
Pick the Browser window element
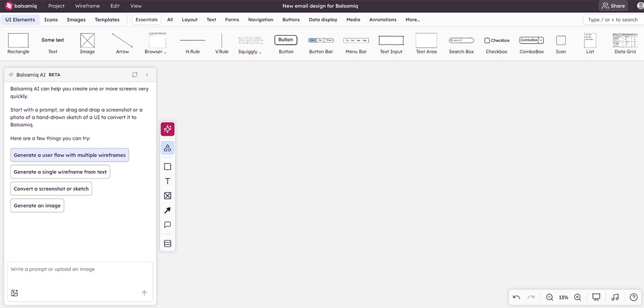click(x=157, y=43)
